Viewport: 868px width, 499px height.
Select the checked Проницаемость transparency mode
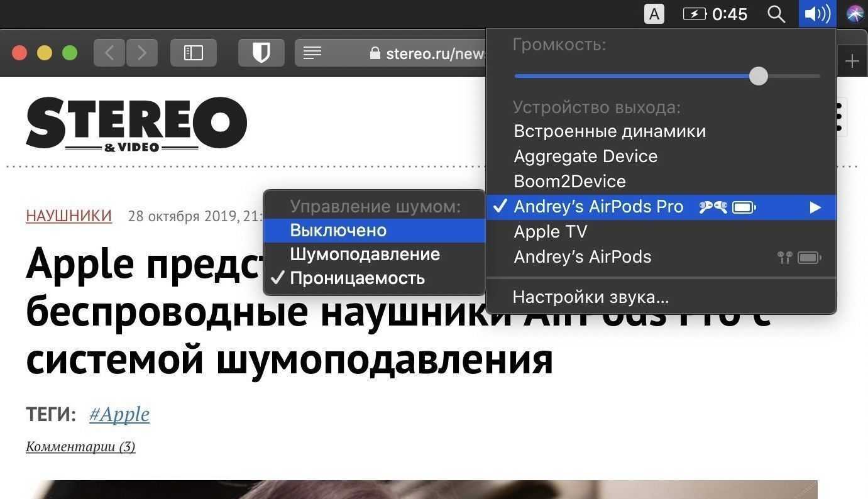(x=357, y=278)
